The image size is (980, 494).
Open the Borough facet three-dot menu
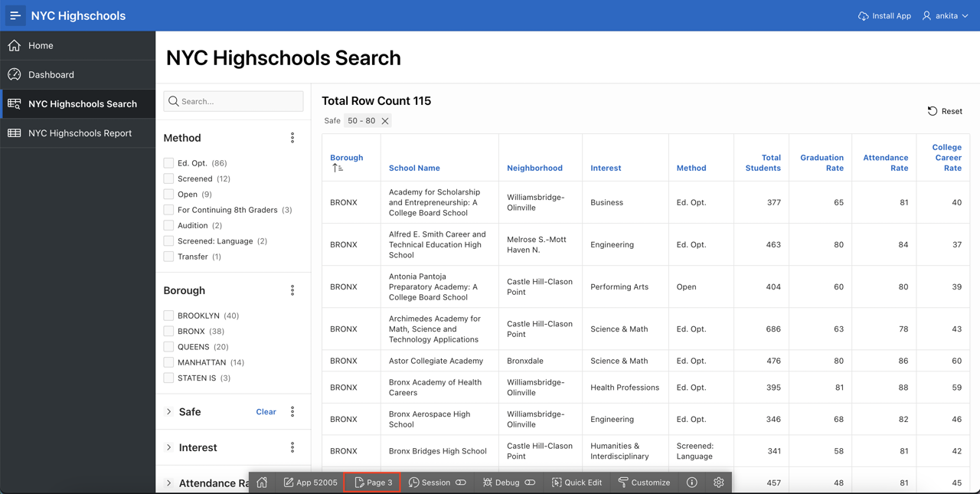pos(292,290)
